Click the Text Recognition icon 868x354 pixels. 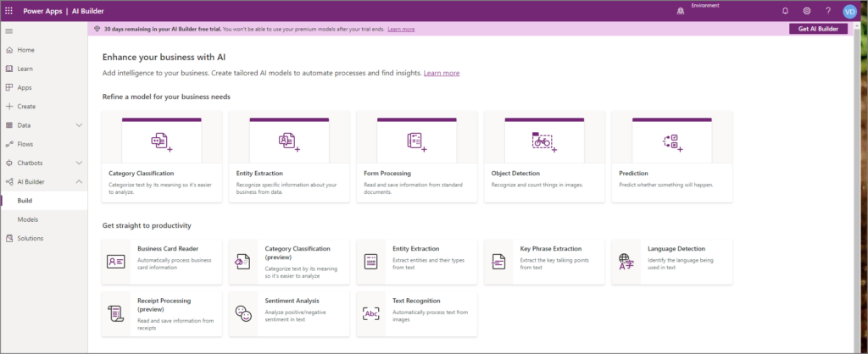point(370,313)
